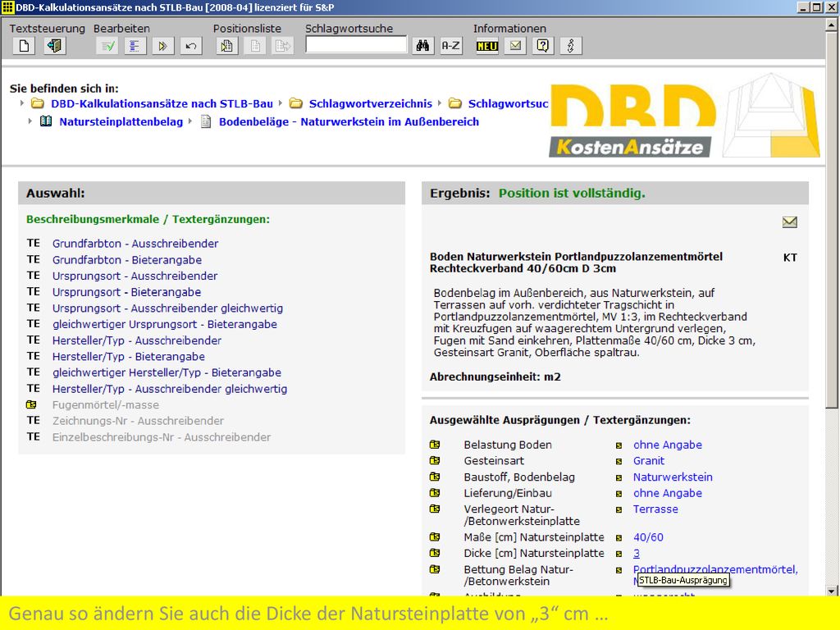Image resolution: width=840 pixels, height=630 pixels.
Task: Open Bodenbeläge - Naturwerkstein im Außenbereich link
Action: point(349,122)
